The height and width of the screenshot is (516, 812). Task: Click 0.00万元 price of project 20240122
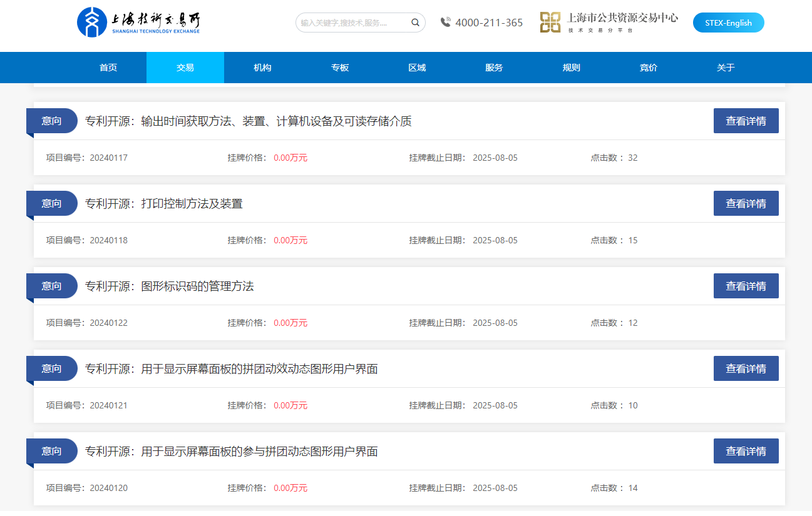[x=290, y=323]
